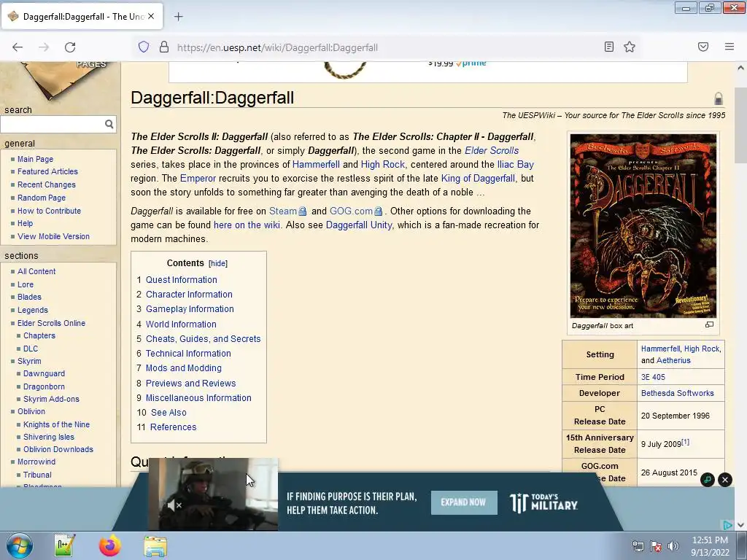
Task: Open Recent Changes link
Action: [46, 184]
